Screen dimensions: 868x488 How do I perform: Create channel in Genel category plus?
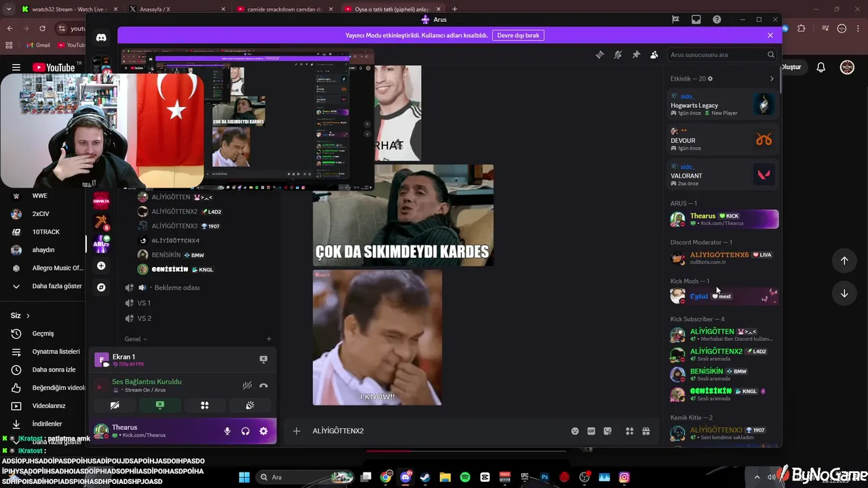click(269, 339)
